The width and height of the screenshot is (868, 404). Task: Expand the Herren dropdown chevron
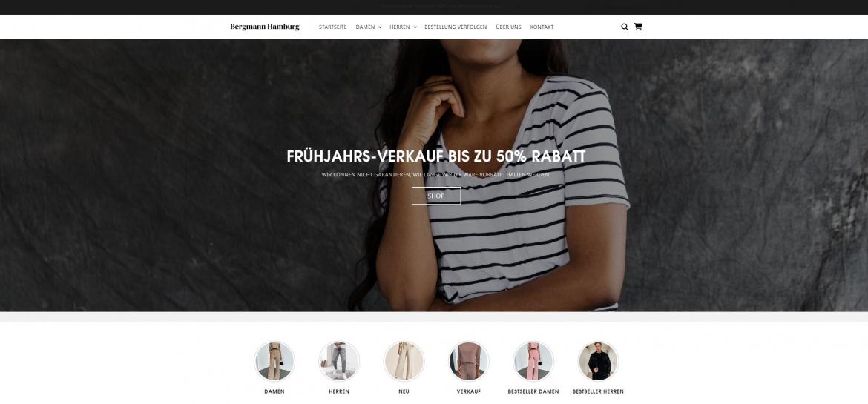tap(415, 27)
